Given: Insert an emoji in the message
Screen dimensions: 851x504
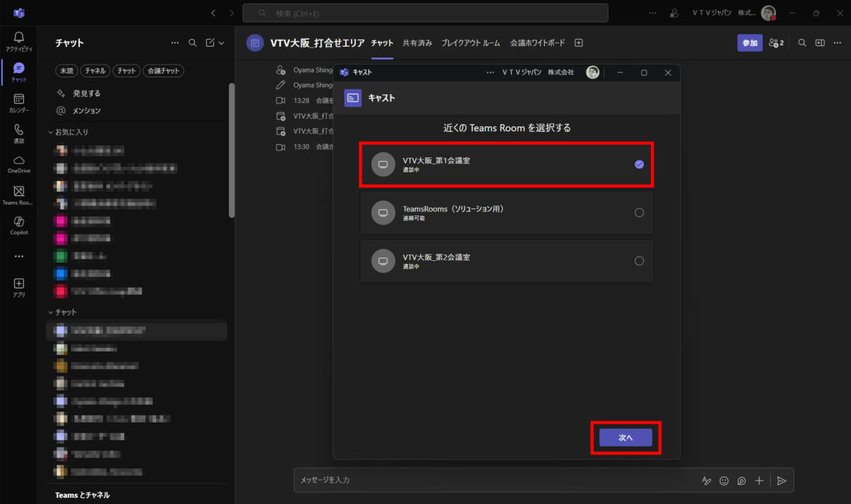Looking at the screenshot, I should 724,481.
